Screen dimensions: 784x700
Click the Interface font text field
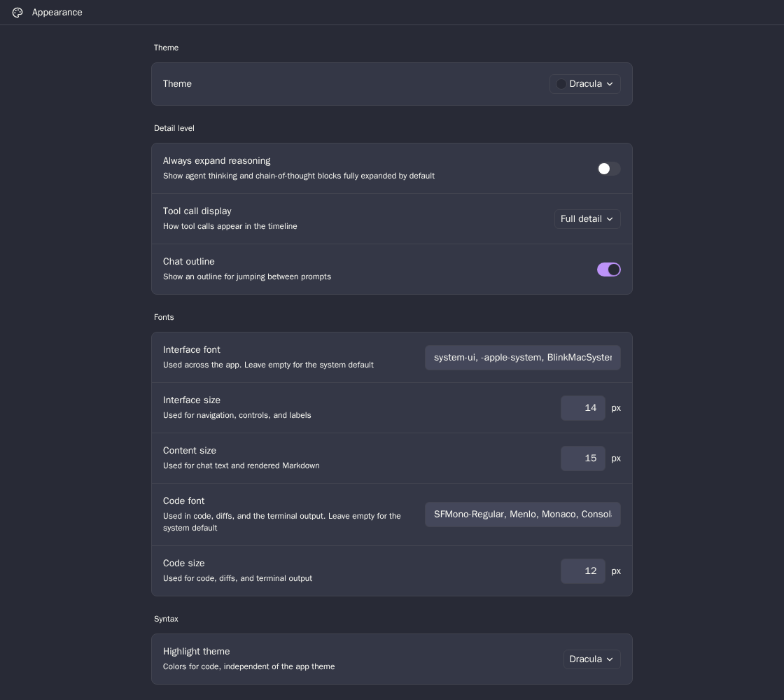pyautogui.click(x=522, y=358)
